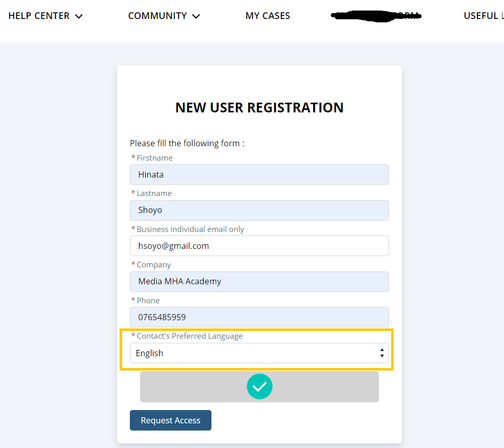Image resolution: width=504 pixels, height=448 pixels.
Task: Click the Company field with Media MHA Academy
Action: [259, 282]
